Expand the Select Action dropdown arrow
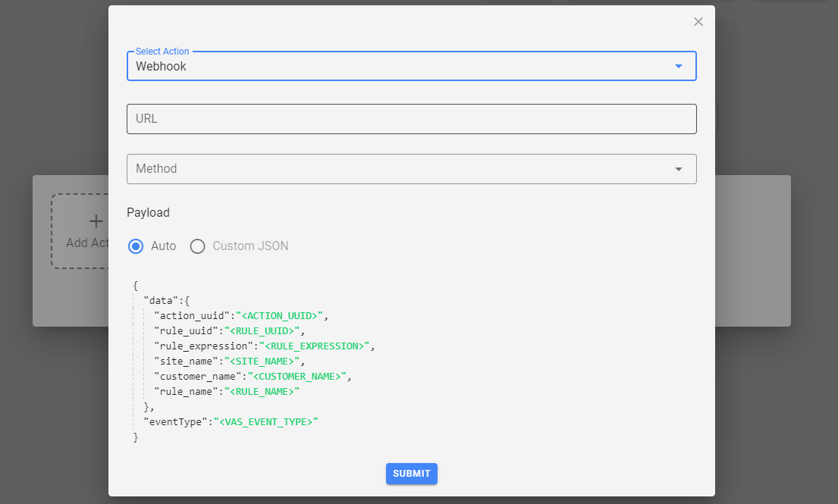The height and width of the screenshot is (504, 838). (x=678, y=67)
